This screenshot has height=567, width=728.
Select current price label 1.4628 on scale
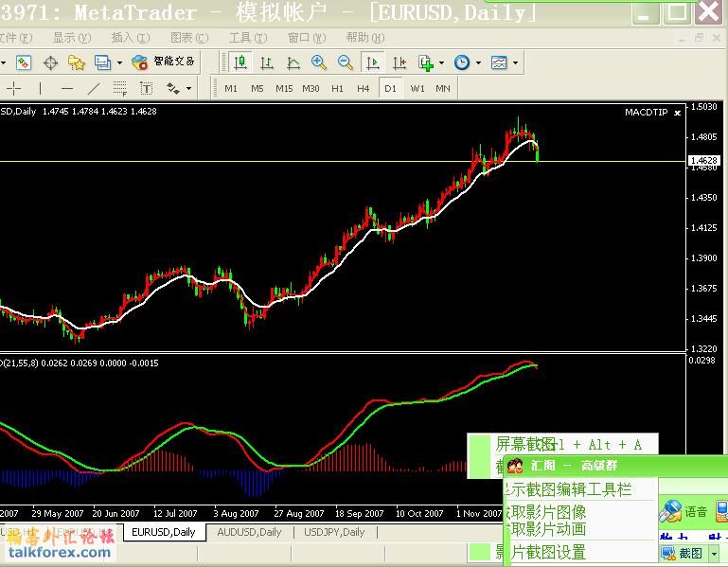[x=704, y=161]
